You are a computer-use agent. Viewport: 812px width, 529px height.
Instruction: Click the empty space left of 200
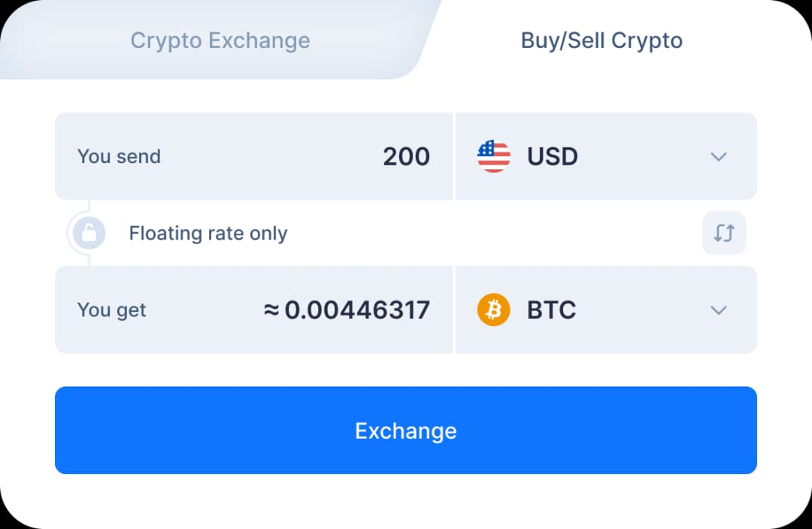[x=271, y=156]
